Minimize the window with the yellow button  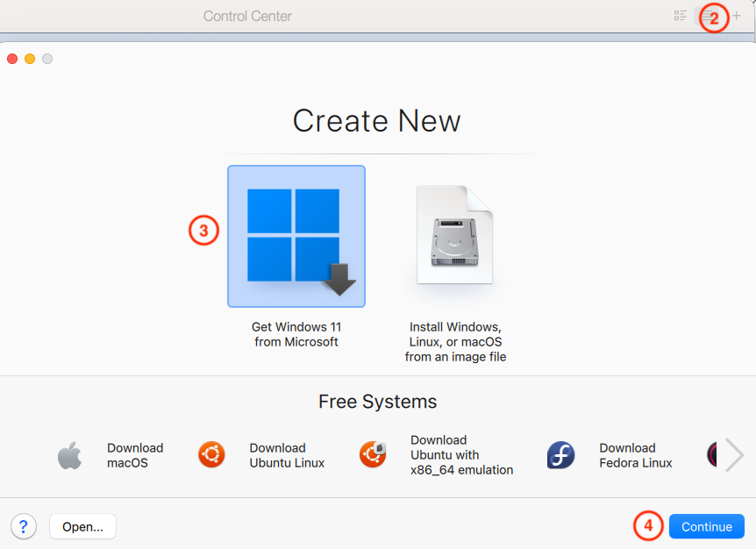[30, 59]
